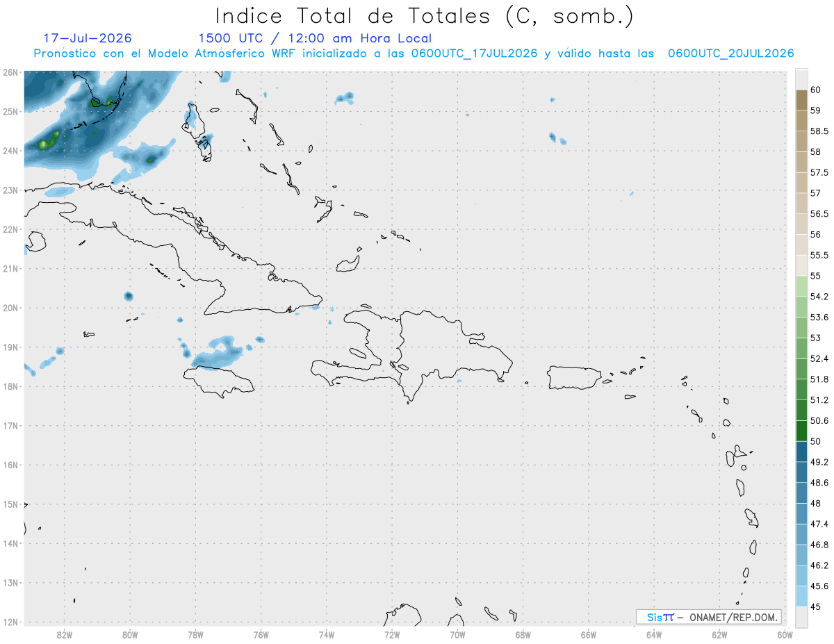Click the light blue swatch between 45 and 45.6
This screenshot has height=644, width=834.
[801, 596]
